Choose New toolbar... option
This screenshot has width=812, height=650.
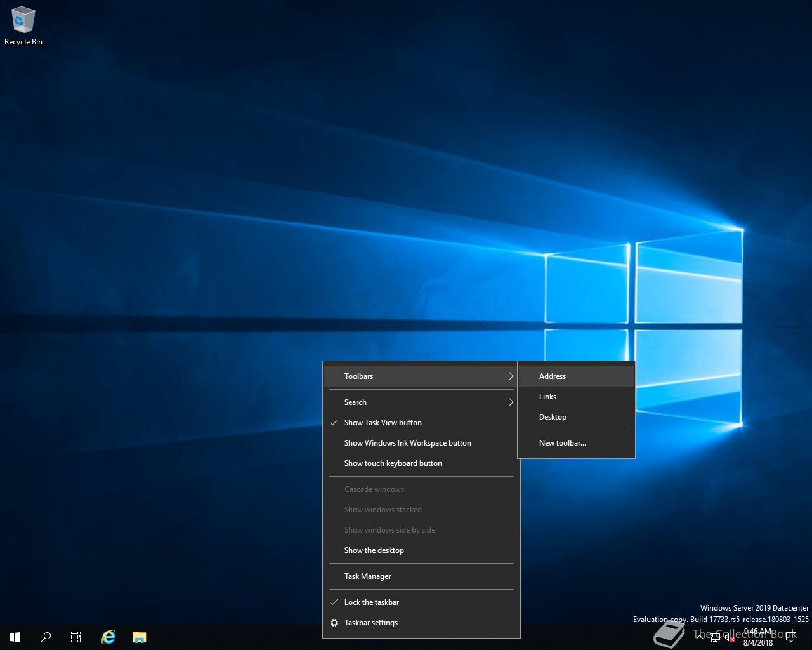576,443
